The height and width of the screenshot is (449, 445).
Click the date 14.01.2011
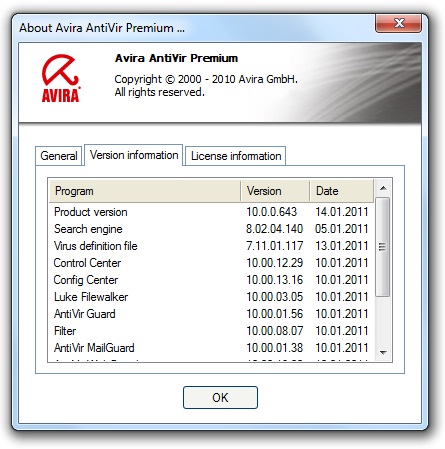342,212
